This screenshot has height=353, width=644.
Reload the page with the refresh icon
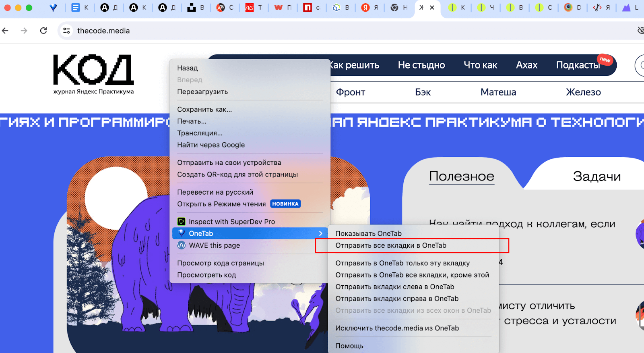[43, 31]
